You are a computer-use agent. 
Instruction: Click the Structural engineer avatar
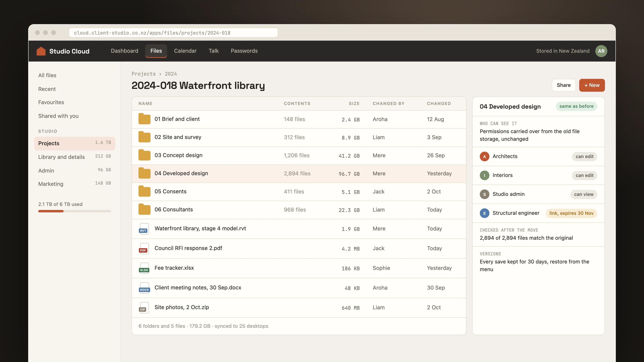pos(484,213)
